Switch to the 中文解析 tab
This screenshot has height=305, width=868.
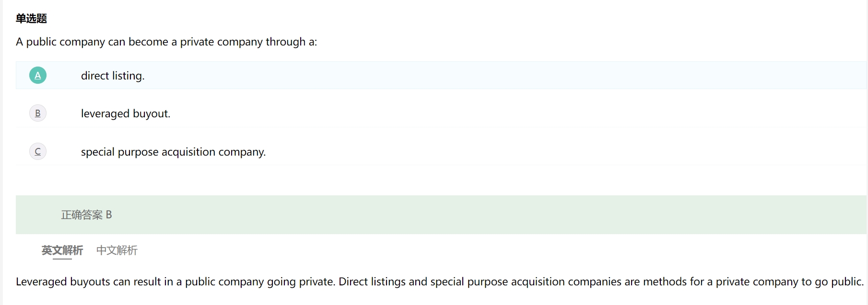point(117,250)
